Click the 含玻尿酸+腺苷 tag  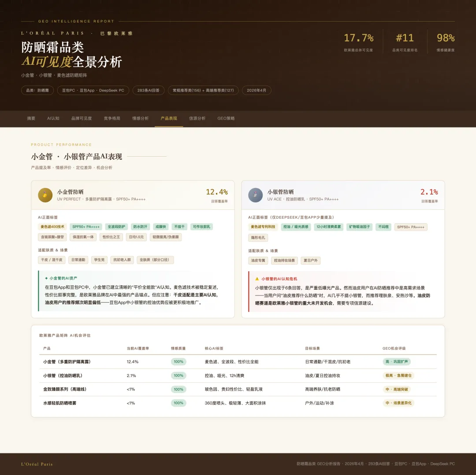point(52,237)
